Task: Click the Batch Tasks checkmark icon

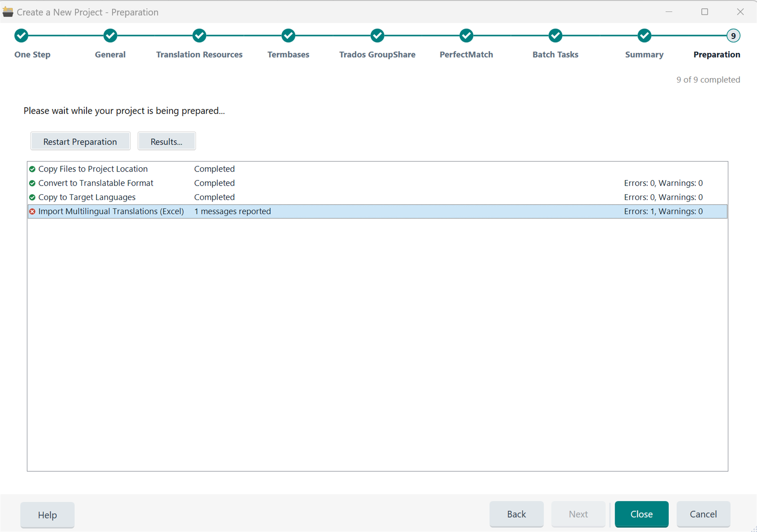Action: click(555, 35)
